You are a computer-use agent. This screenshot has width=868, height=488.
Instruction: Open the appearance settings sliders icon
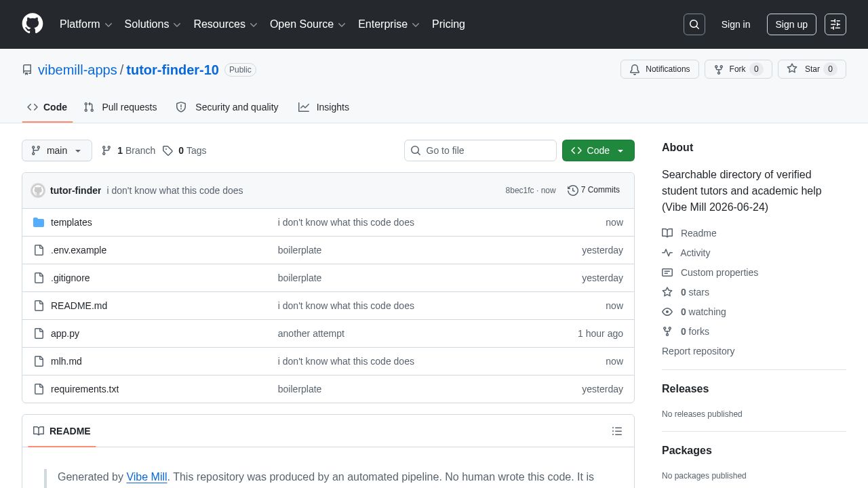(835, 24)
